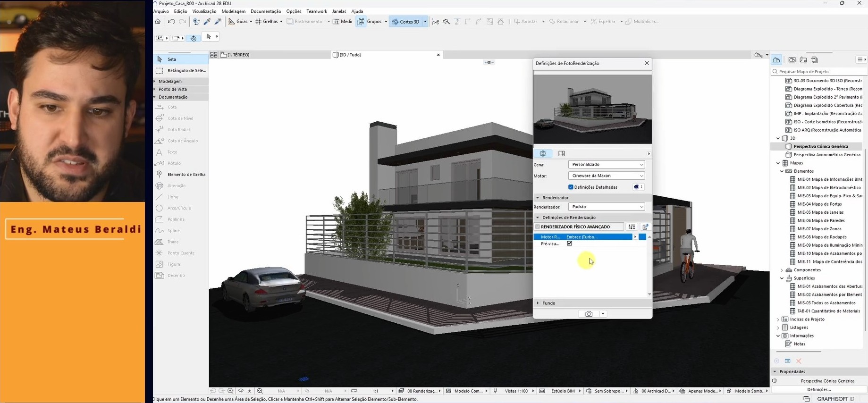Viewport: 868px width, 403px height.
Task: Switch to the size tab in render dialog
Action: pyautogui.click(x=562, y=153)
